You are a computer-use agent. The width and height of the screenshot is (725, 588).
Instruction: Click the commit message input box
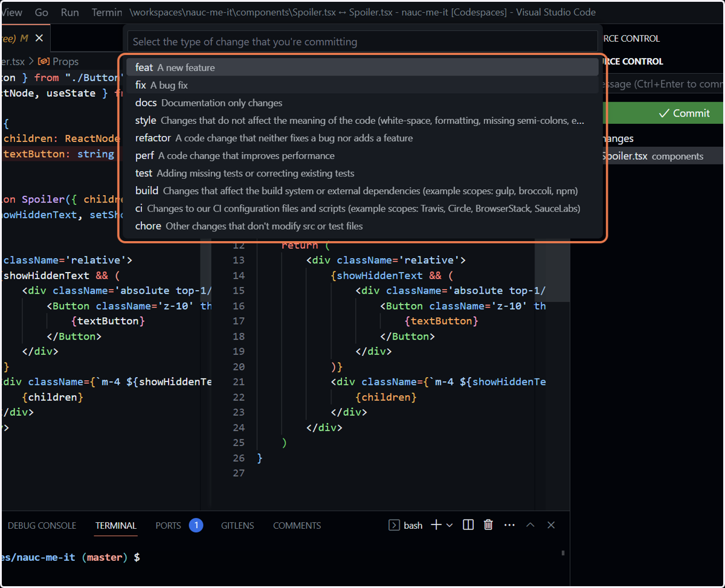(x=663, y=84)
